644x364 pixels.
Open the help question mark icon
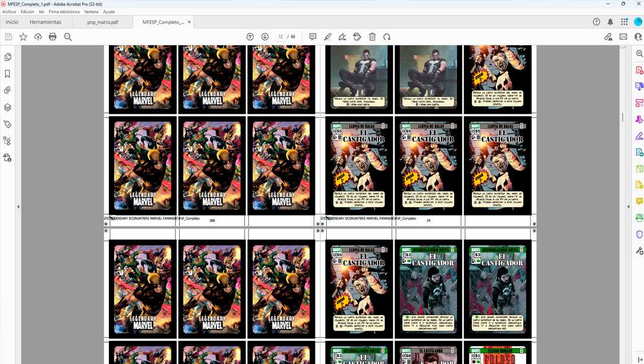click(x=596, y=22)
